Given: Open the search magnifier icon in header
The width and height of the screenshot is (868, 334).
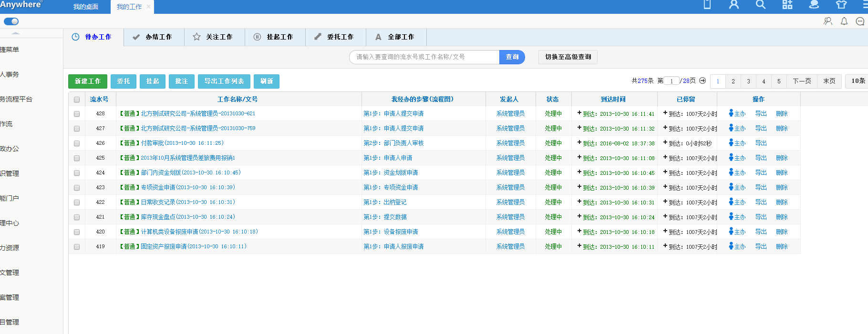Looking at the screenshot, I should click(x=761, y=5).
